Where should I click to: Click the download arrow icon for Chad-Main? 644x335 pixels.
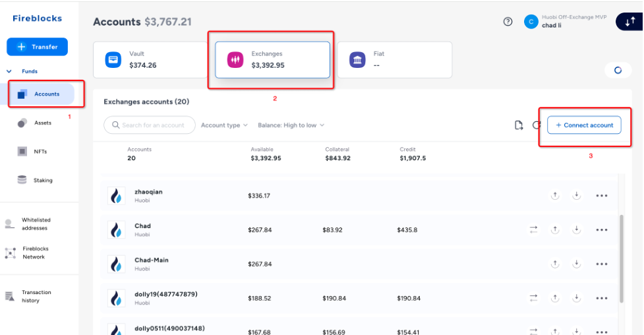pos(576,264)
